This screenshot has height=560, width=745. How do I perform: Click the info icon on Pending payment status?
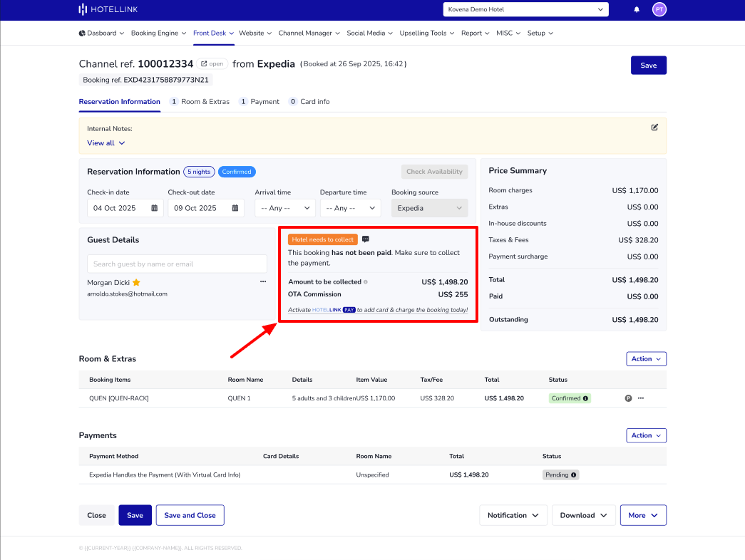pyautogui.click(x=575, y=475)
